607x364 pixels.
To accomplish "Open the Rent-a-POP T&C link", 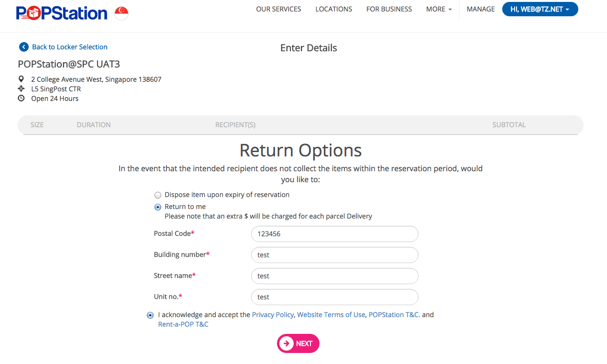I will coord(183,324).
